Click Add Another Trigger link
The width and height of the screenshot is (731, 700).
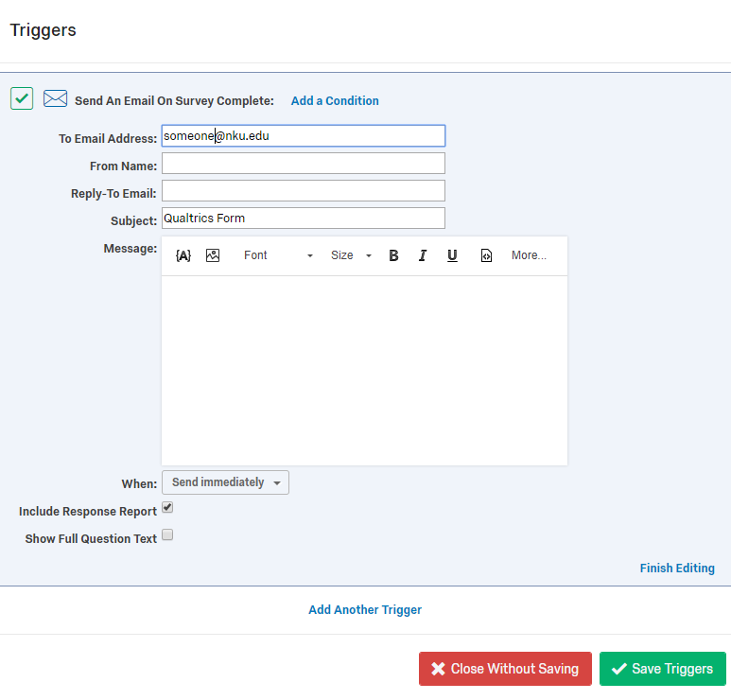[x=365, y=610]
